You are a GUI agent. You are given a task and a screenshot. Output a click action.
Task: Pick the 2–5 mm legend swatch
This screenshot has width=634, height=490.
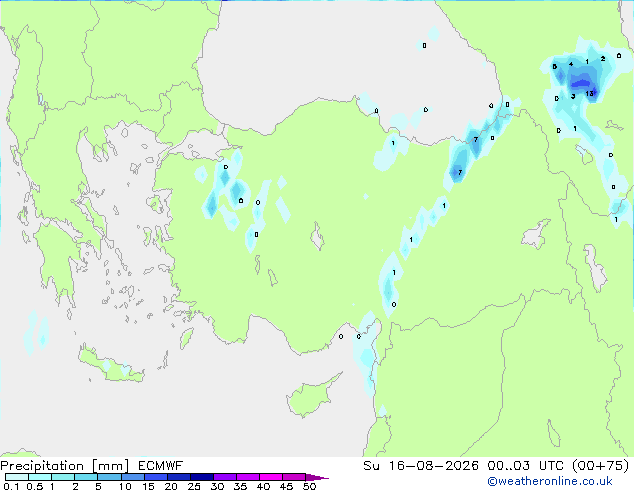click(86, 477)
